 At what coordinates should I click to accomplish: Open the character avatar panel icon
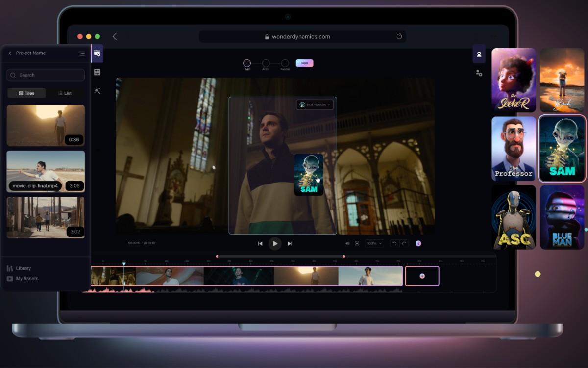pyautogui.click(x=479, y=54)
